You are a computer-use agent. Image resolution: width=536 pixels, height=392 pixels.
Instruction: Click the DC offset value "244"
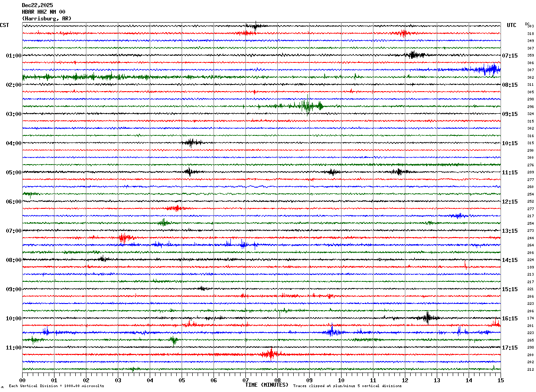(530, 238)
